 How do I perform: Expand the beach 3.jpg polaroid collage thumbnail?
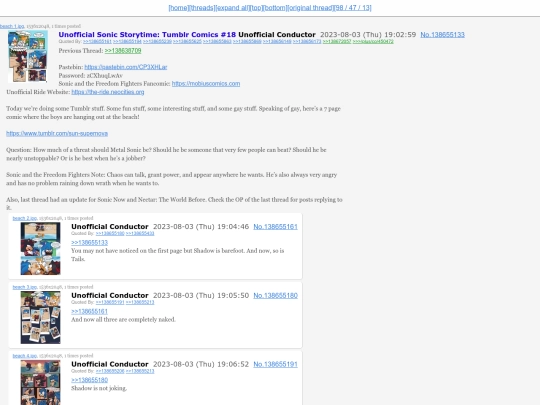click(40, 317)
